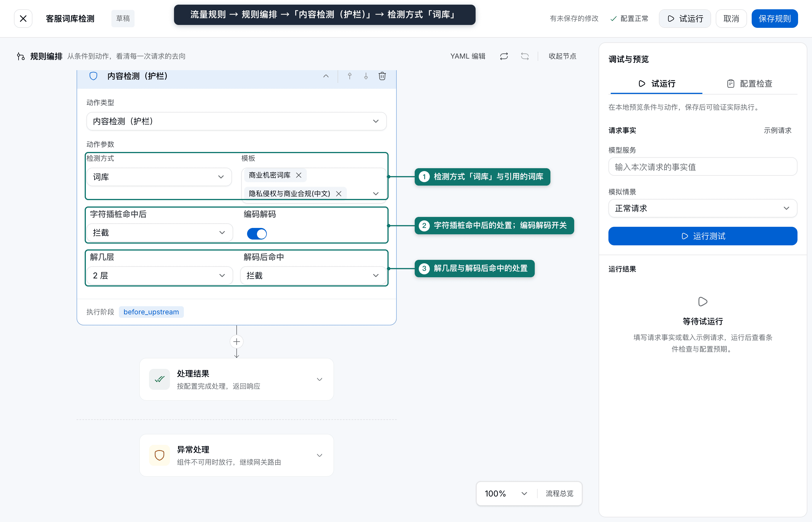This screenshot has height=522, width=812.
Task: Switch to the 配置检查 tab
Action: click(x=750, y=84)
